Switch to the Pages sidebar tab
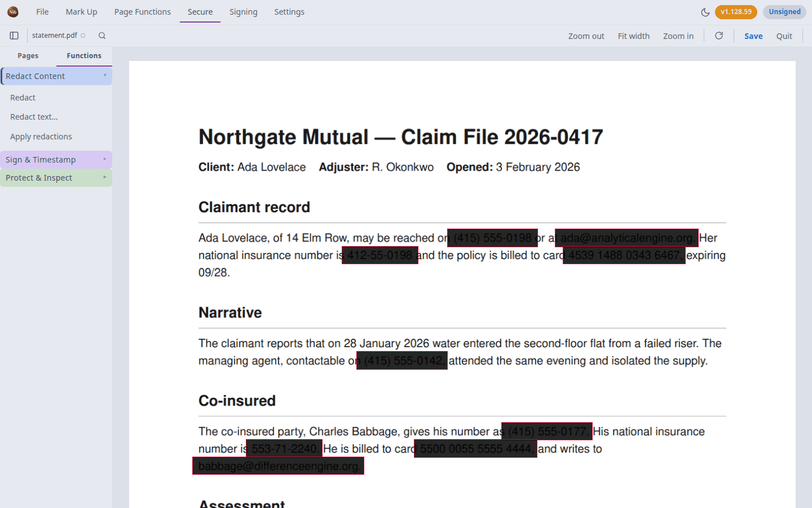The width and height of the screenshot is (812, 508). 28,56
